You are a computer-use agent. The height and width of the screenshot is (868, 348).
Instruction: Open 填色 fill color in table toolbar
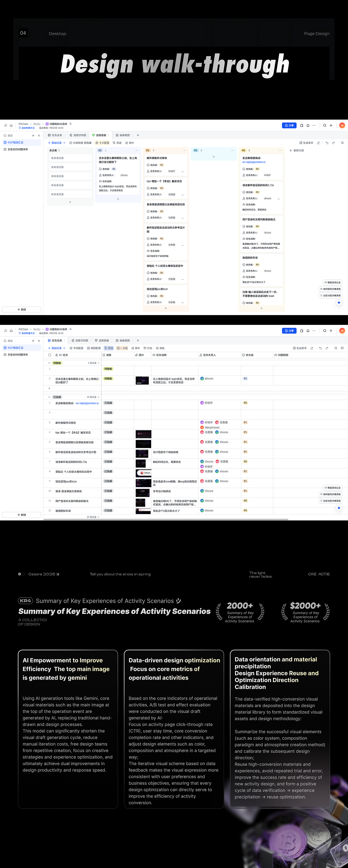click(x=160, y=348)
